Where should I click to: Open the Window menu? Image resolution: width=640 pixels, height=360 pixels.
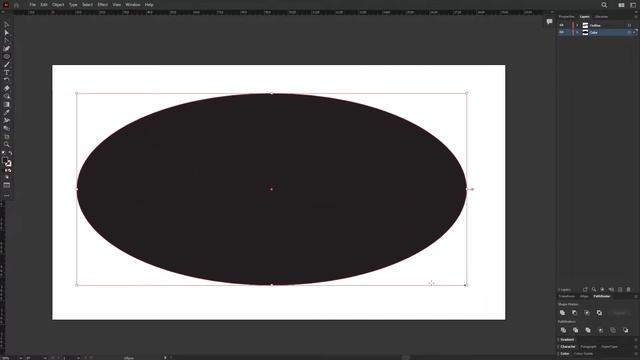133,4
